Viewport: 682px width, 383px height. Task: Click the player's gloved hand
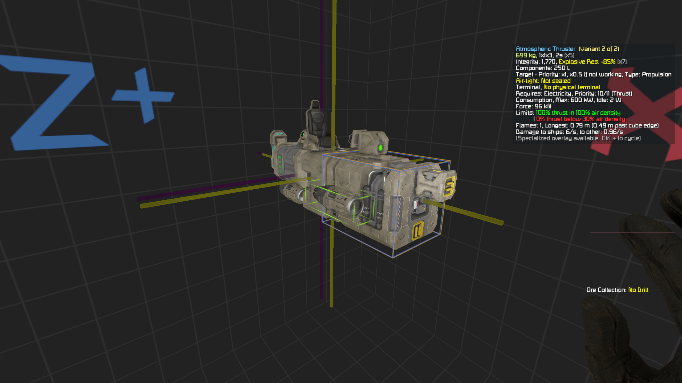pos(639,296)
